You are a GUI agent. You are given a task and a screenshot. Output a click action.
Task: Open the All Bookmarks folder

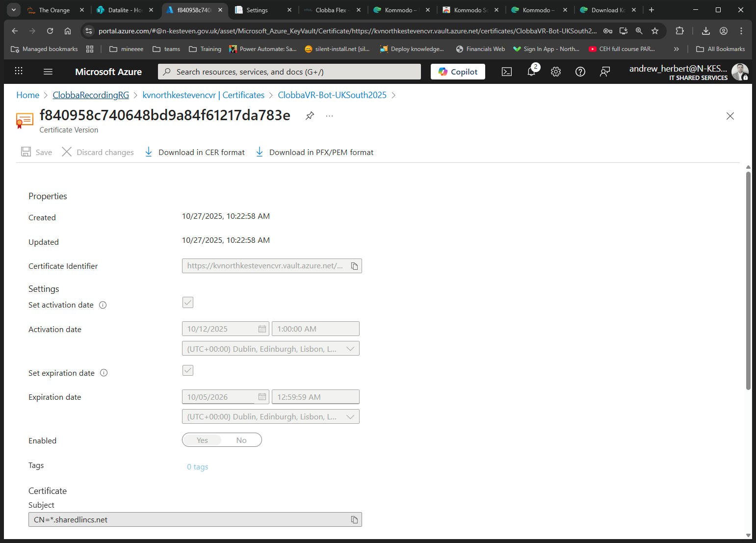721,49
